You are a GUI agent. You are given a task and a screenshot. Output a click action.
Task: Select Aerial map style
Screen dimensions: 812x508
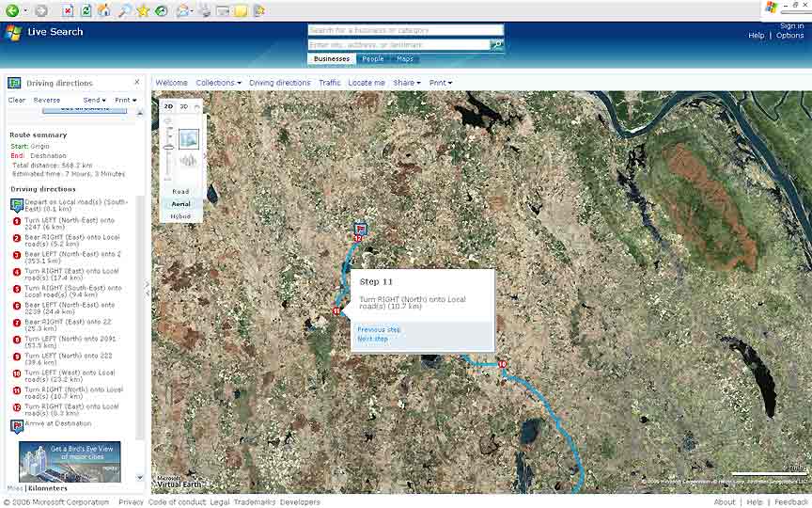click(180, 204)
